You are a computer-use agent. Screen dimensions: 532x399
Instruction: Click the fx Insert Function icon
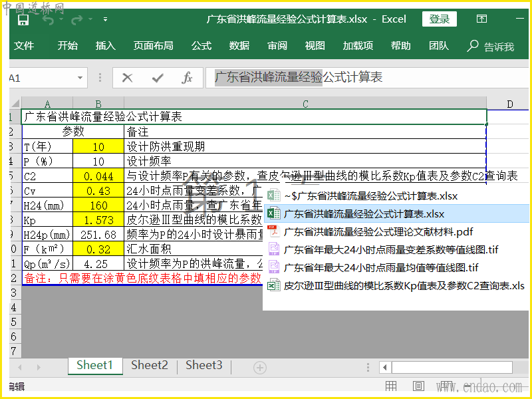(187, 78)
